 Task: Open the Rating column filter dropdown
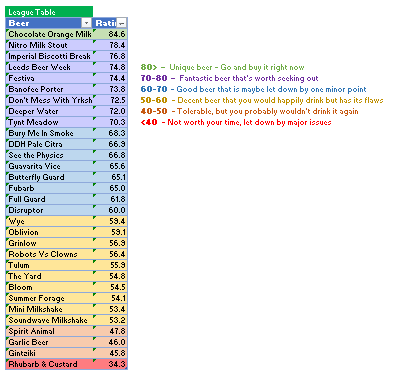pyautogui.click(x=122, y=23)
